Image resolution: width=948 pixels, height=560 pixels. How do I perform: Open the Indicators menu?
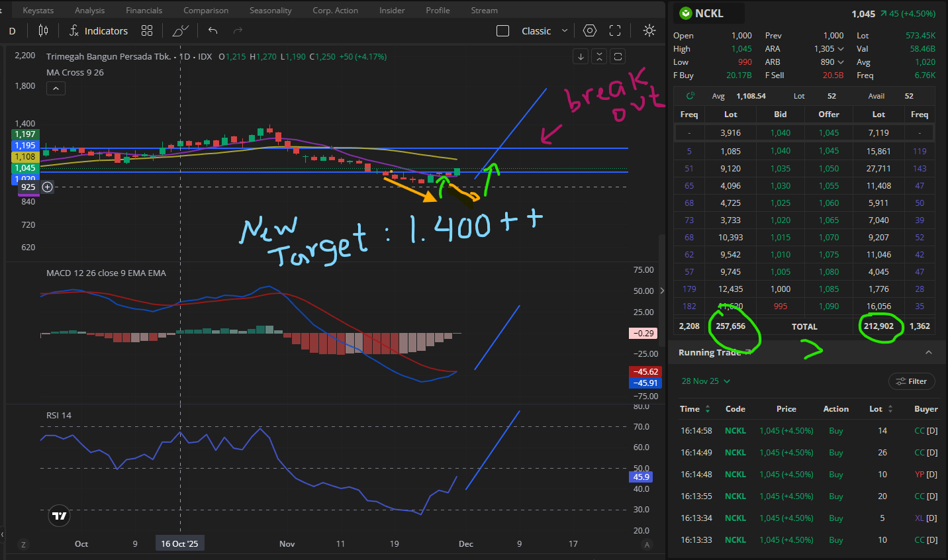(x=99, y=30)
